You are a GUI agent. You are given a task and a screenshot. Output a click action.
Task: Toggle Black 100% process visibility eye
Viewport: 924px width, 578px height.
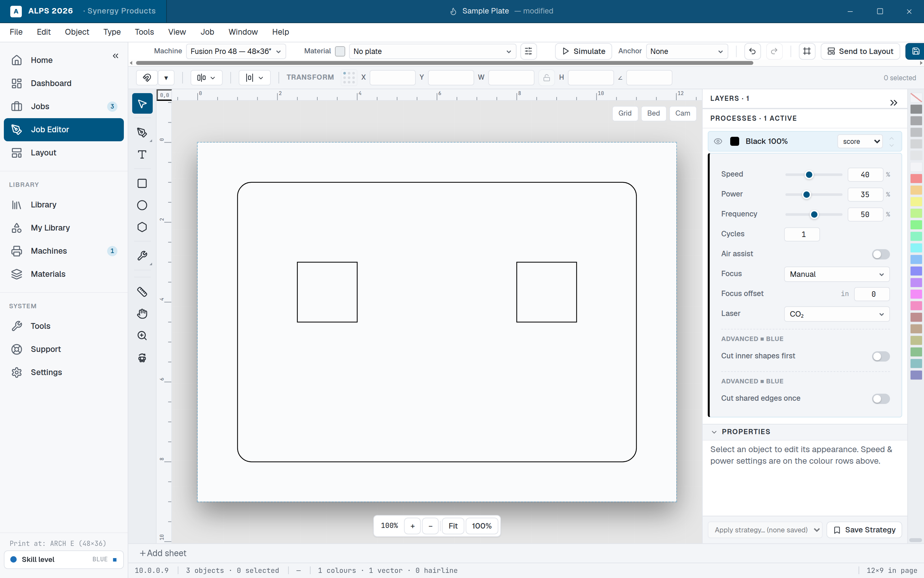718,141
